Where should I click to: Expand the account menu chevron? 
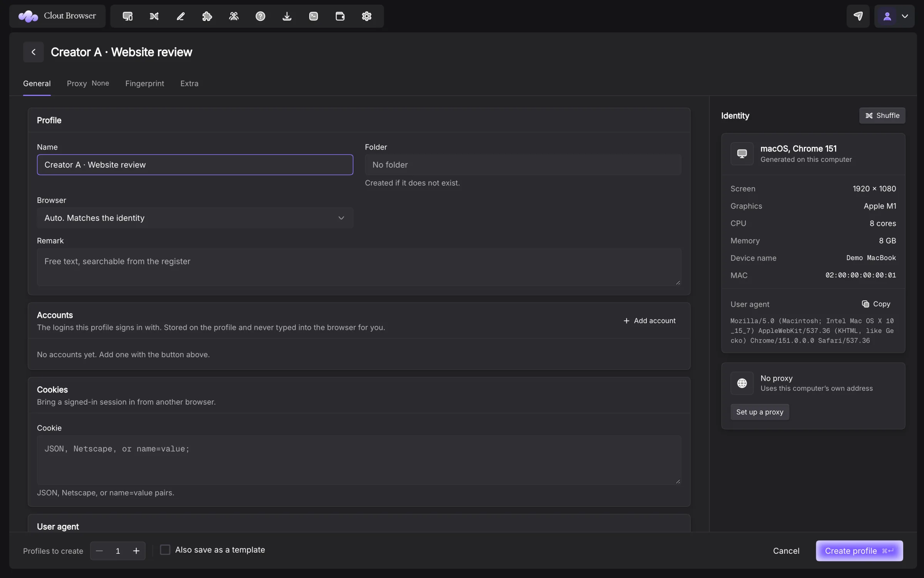point(905,16)
